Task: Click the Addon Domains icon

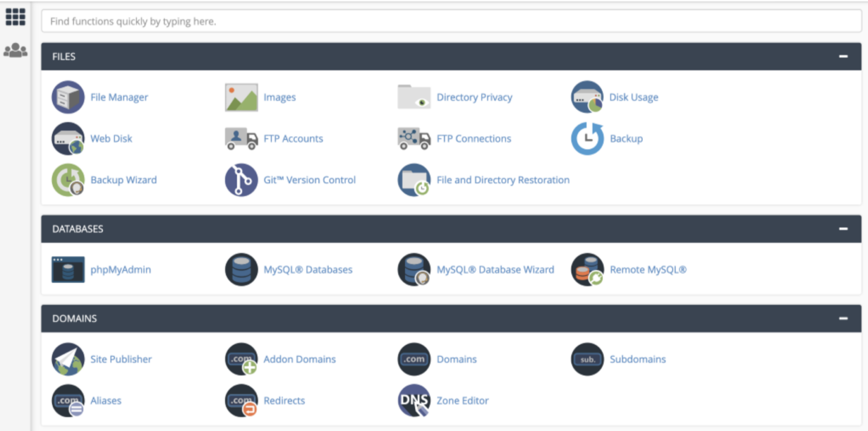Action: coord(241,359)
